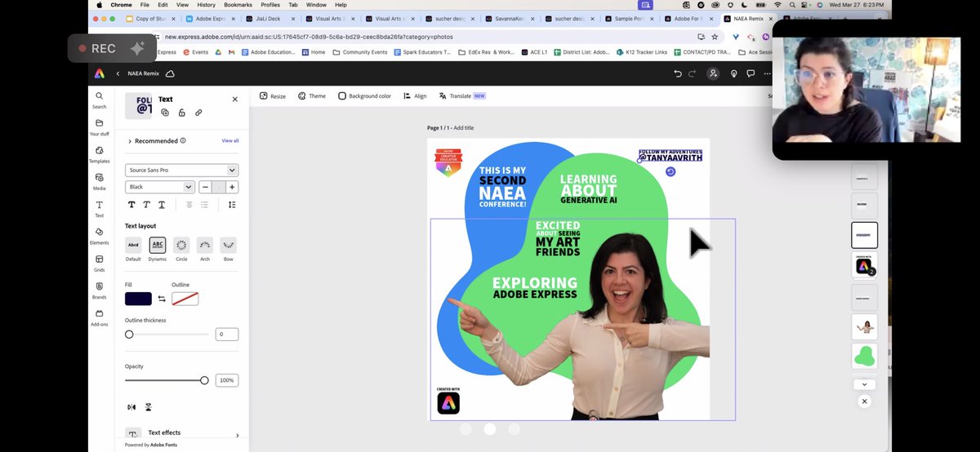Lock the selected text element
980x452 pixels.
coord(181,113)
